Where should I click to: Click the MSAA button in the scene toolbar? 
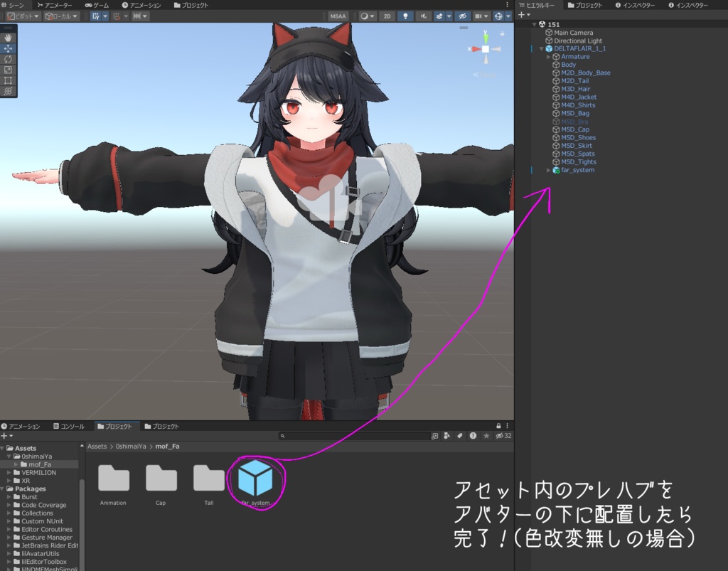click(x=338, y=16)
